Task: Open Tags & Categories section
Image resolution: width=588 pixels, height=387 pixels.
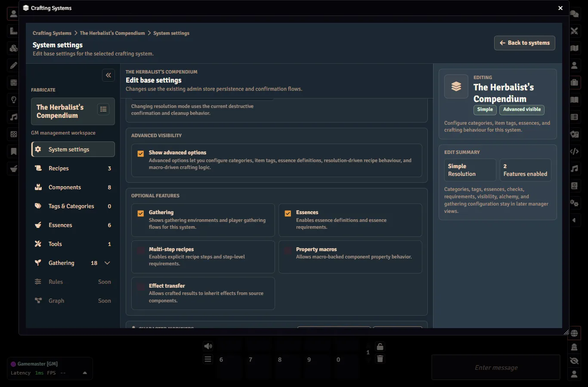Action: coord(73,206)
